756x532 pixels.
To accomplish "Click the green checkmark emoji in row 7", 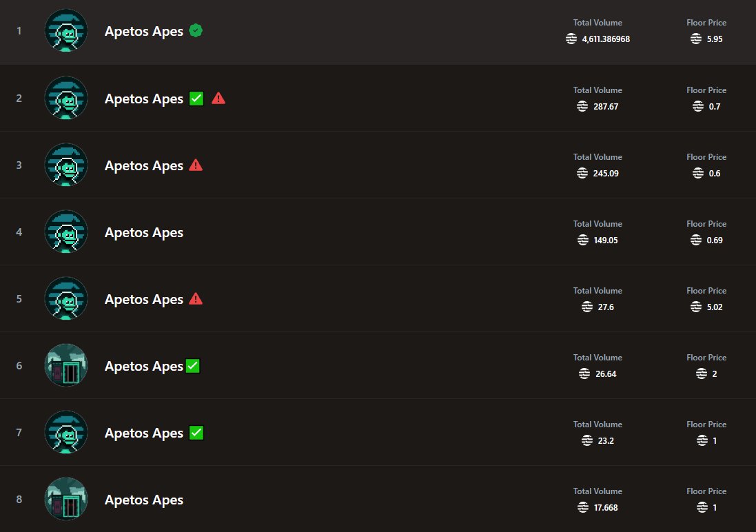I will point(196,433).
